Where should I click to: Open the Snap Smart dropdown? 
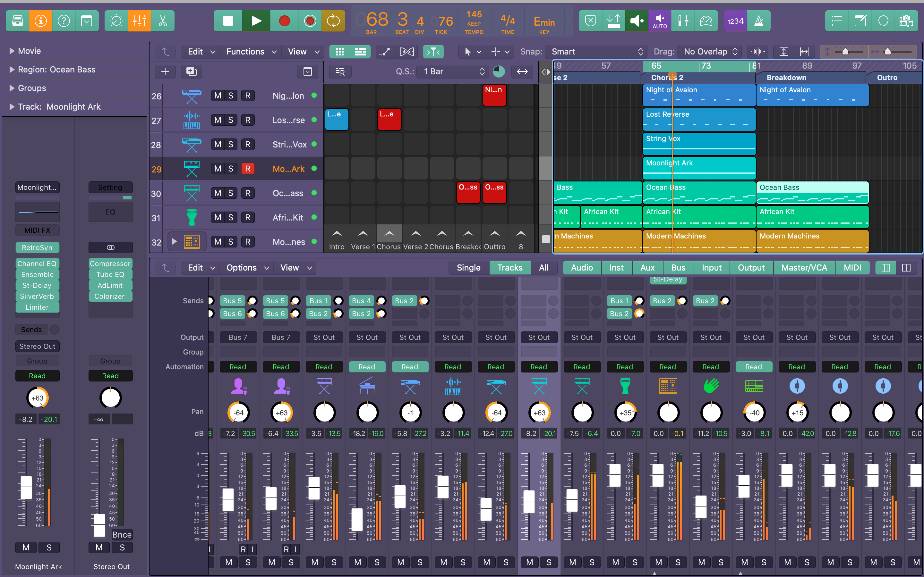tap(597, 52)
